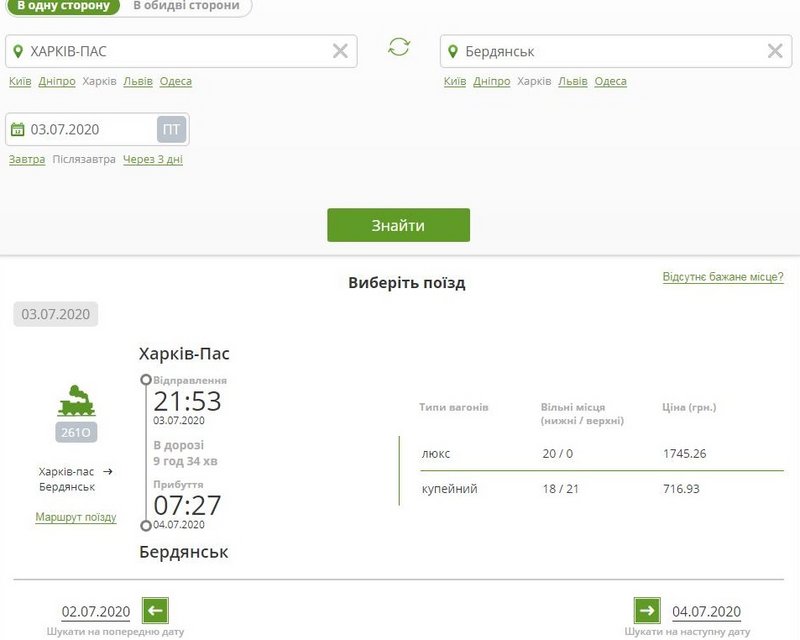800x640 pixels.
Task: Open Маршрут поїзду train route link
Action: [76, 517]
